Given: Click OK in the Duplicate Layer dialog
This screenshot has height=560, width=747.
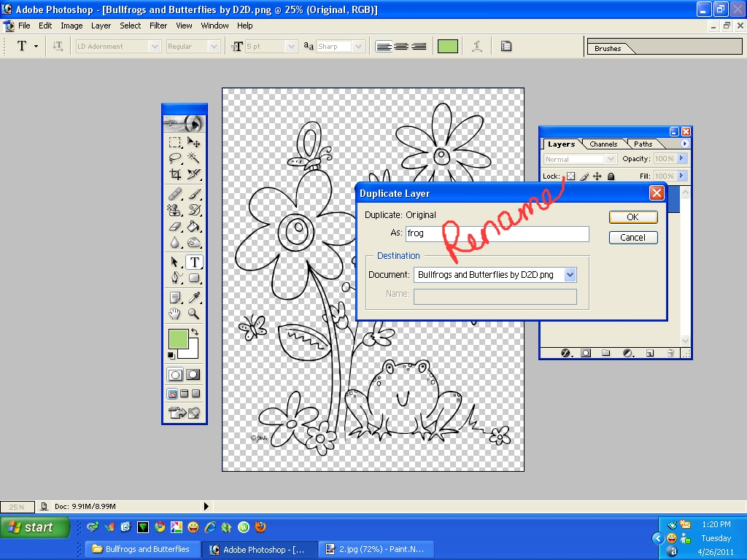Looking at the screenshot, I should (632, 217).
